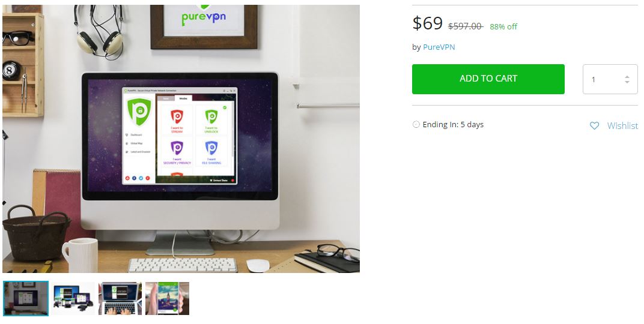
Task: Click the Wishlist heart icon
Action: point(594,126)
